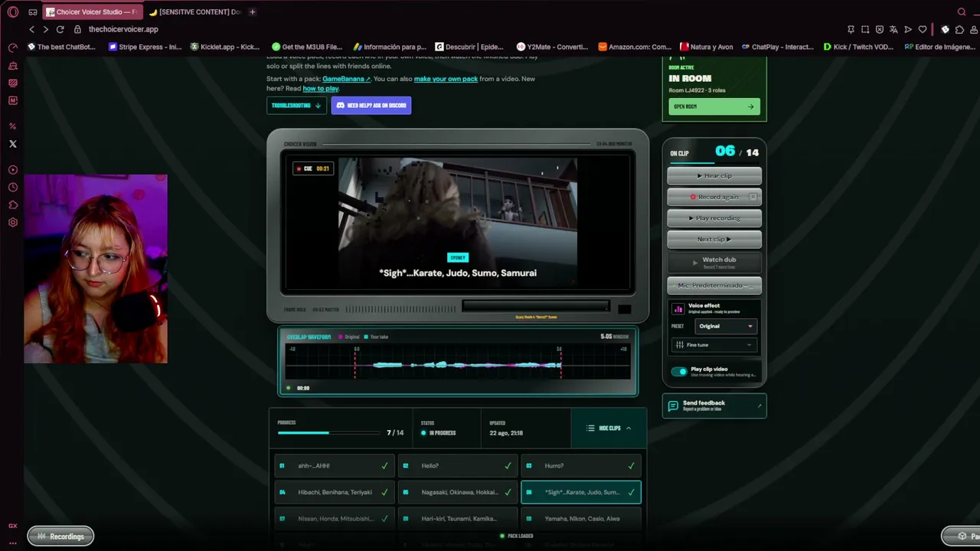The width and height of the screenshot is (980, 551).
Task: Open the Opera main menu icon
Action: (13, 11)
